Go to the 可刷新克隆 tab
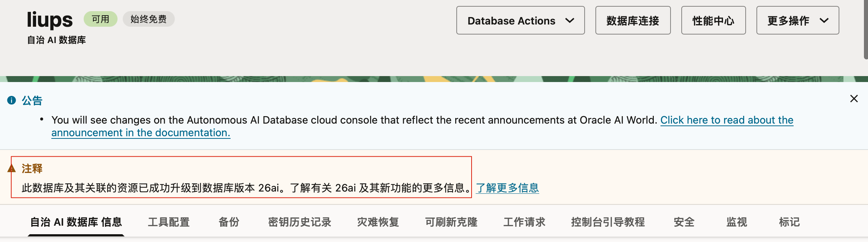Viewport: 868px width, 242px height. [451, 222]
